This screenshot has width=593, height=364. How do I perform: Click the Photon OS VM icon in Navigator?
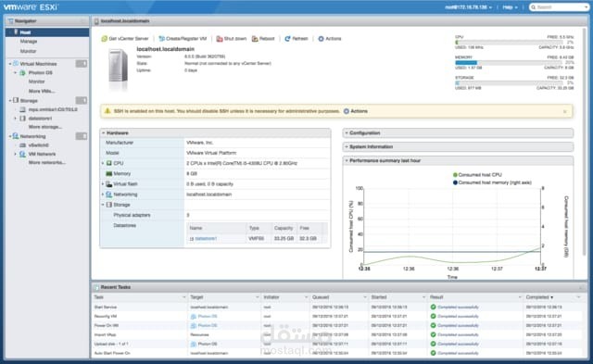22,72
